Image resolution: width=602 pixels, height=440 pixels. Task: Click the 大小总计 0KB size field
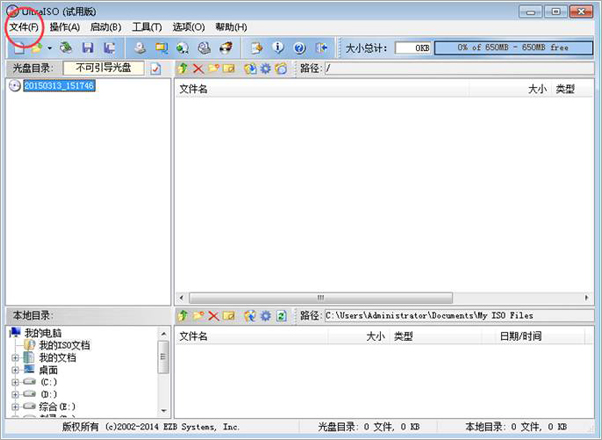(x=413, y=48)
